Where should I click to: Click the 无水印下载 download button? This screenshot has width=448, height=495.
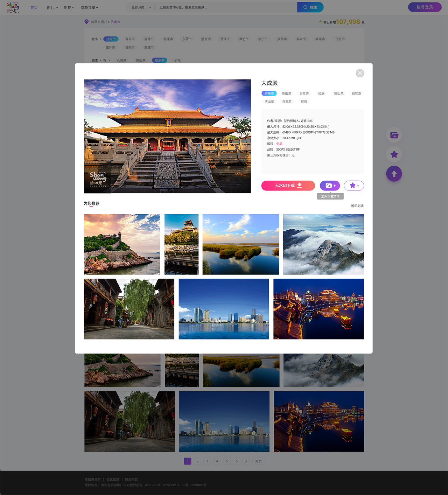coord(288,186)
